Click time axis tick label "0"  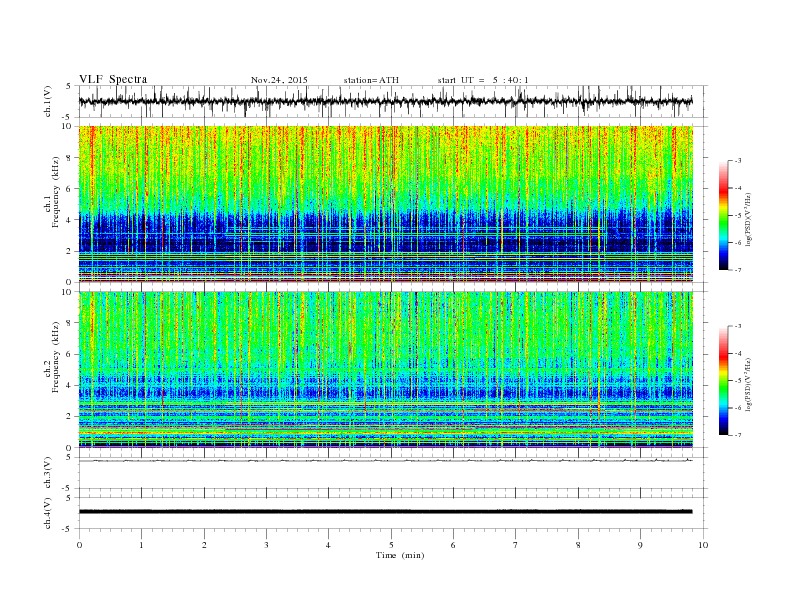click(79, 545)
